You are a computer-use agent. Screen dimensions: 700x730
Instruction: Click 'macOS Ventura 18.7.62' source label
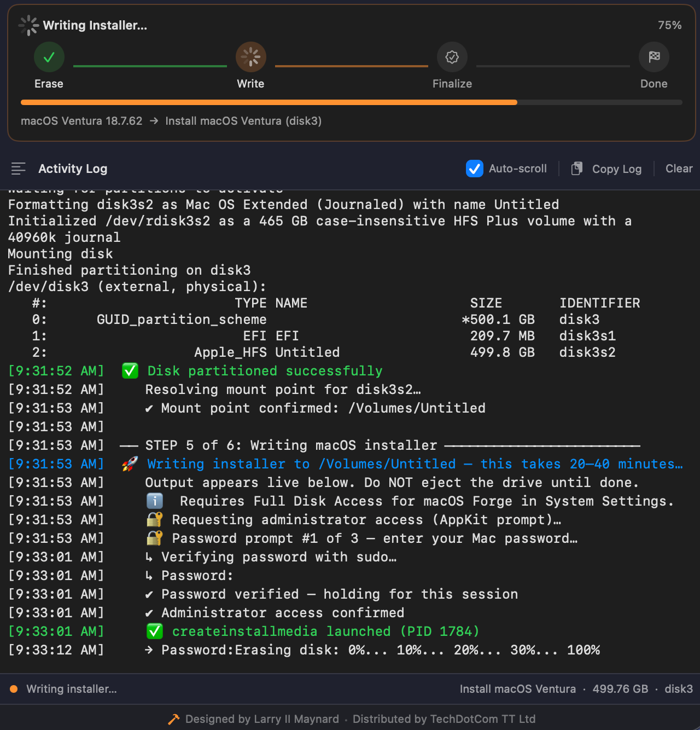(81, 121)
